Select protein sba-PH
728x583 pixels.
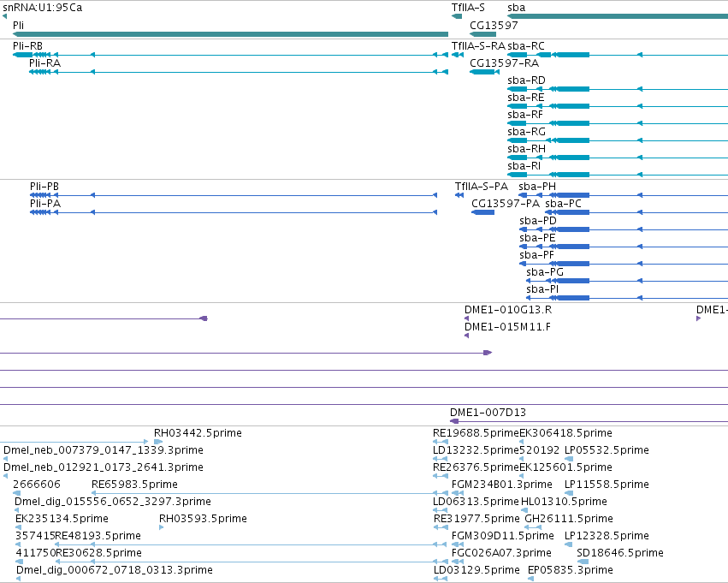click(624, 195)
